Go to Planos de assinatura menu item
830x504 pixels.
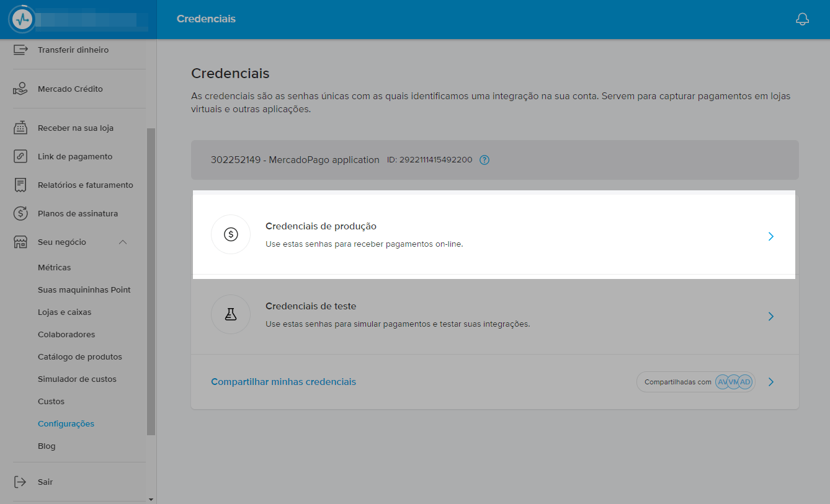click(78, 213)
